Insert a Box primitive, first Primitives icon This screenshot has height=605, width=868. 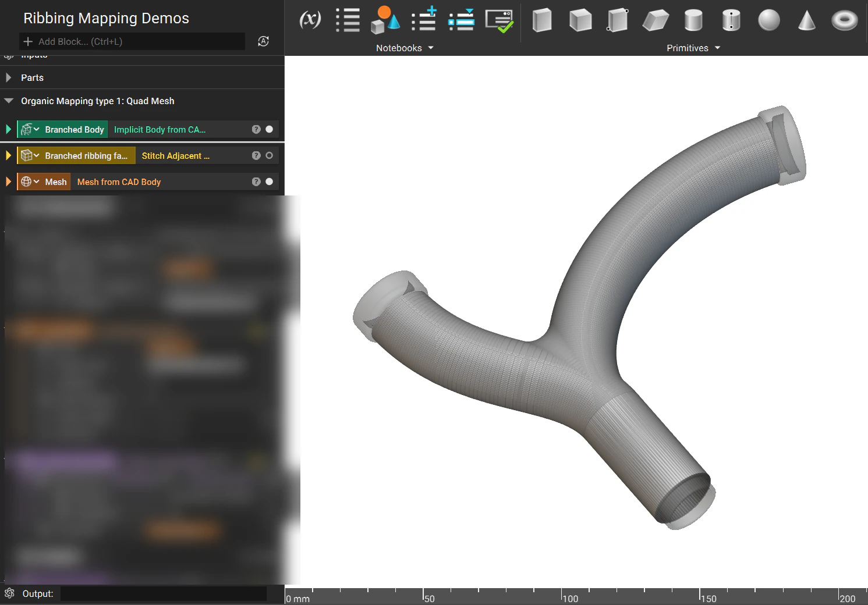(x=542, y=20)
